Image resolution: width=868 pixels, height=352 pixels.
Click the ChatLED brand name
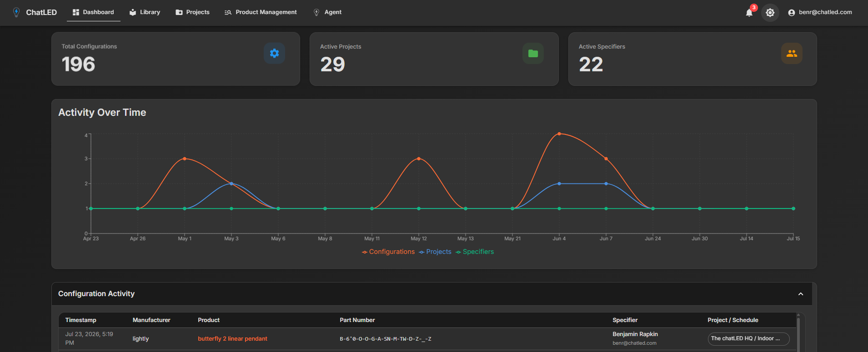pos(41,12)
